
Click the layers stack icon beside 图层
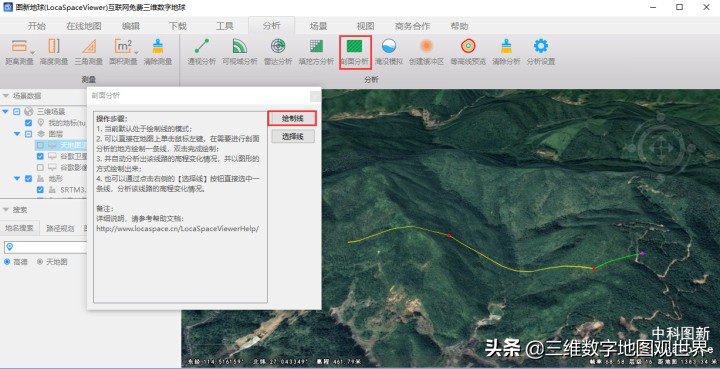[x=40, y=134]
